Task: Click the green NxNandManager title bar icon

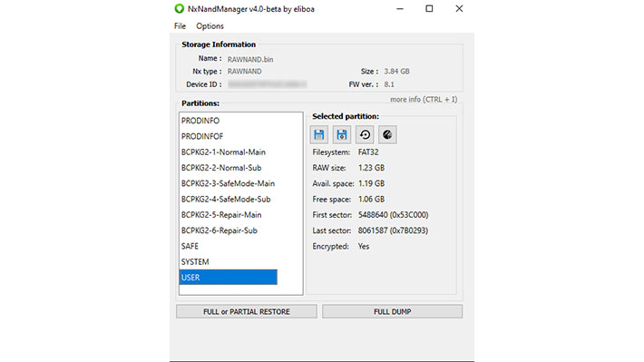Action: [x=179, y=9]
